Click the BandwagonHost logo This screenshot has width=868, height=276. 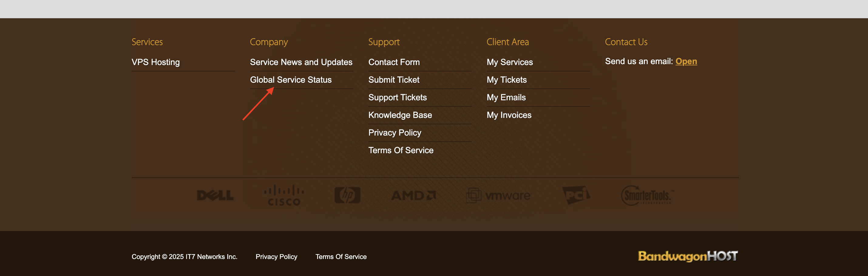tap(688, 256)
